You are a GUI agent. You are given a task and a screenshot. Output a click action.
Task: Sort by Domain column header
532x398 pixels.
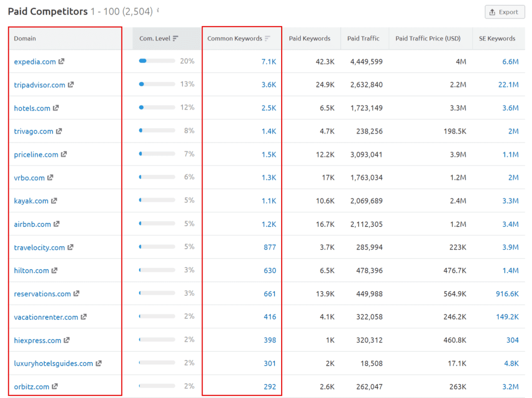pyautogui.click(x=25, y=38)
